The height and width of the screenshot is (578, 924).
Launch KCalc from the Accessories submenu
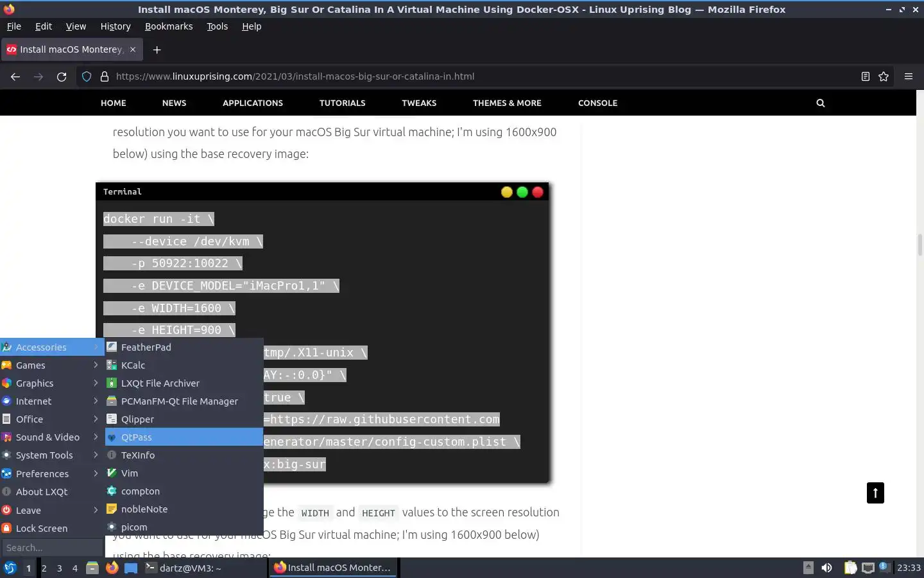(x=184, y=365)
